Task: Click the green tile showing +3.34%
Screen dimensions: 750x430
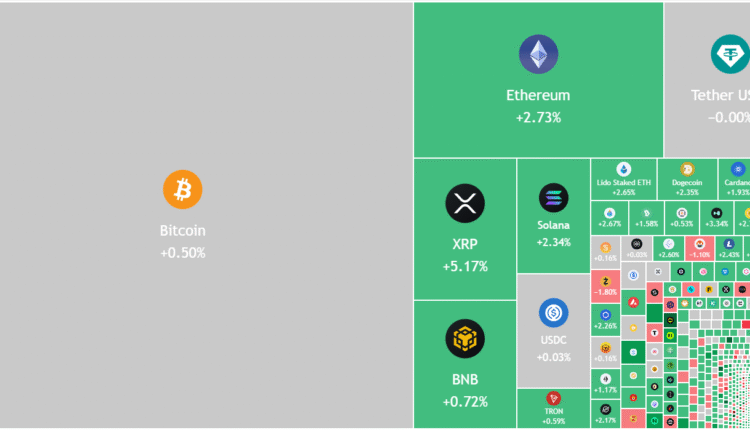Action: tap(716, 216)
